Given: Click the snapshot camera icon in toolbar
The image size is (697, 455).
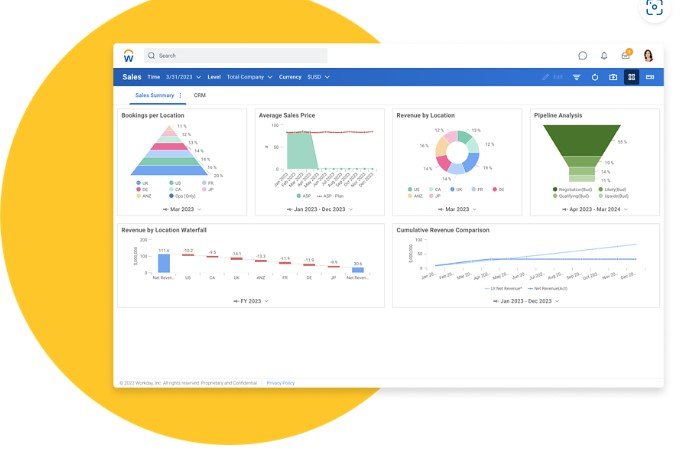Looking at the screenshot, I should point(613,77).
